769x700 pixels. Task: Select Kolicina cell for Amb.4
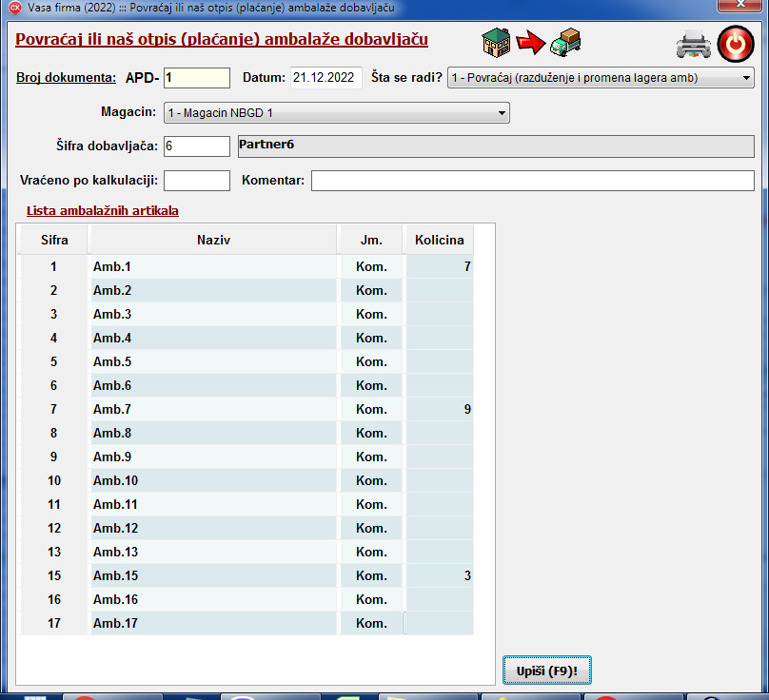point(440,339)
